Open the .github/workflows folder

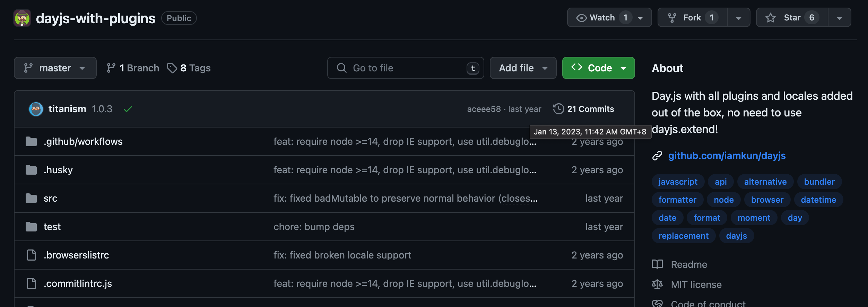coord(83,141)
